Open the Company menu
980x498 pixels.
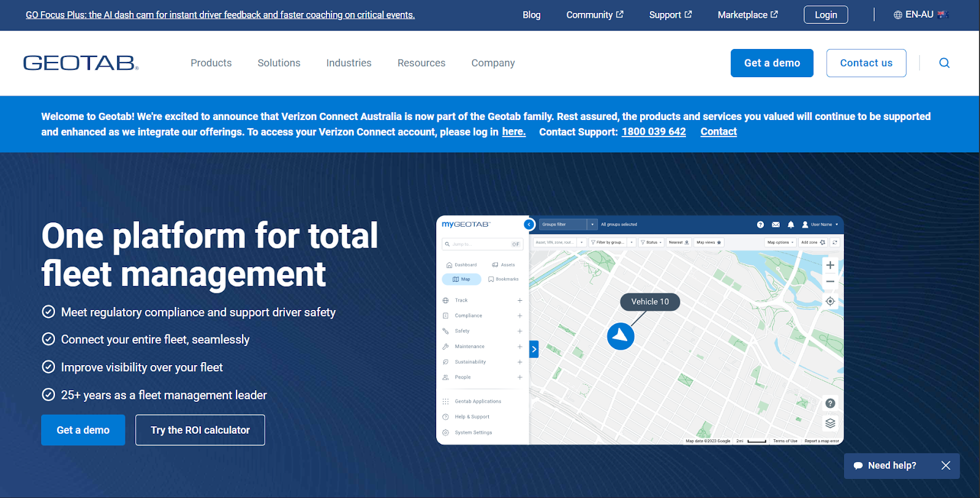(x=493, y=63)
